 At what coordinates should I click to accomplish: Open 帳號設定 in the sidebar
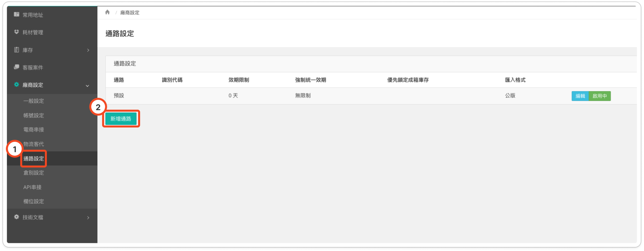click(x=34, y=115)
